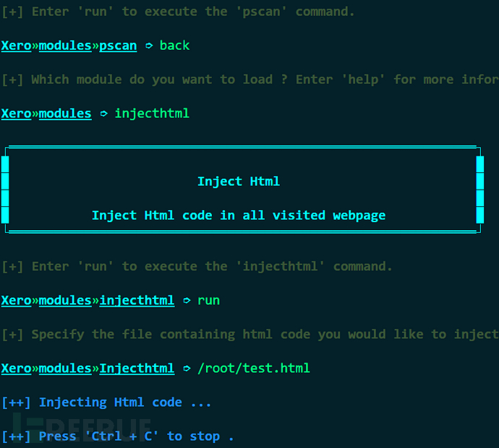499x448 pixels.
Task: Click 'Inject Html code in all visited webpage'
Action: pos(239,216)
